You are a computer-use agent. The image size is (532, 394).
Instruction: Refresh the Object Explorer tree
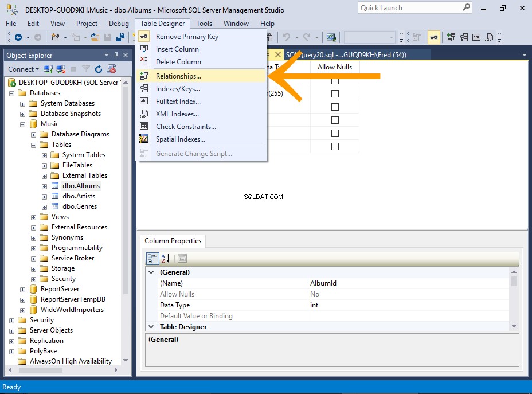click(x=99, y=69)
